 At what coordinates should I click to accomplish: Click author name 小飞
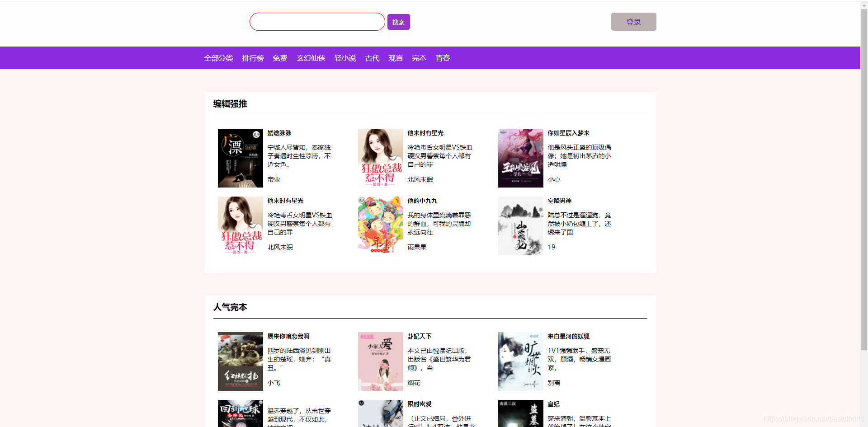[274, 383]
